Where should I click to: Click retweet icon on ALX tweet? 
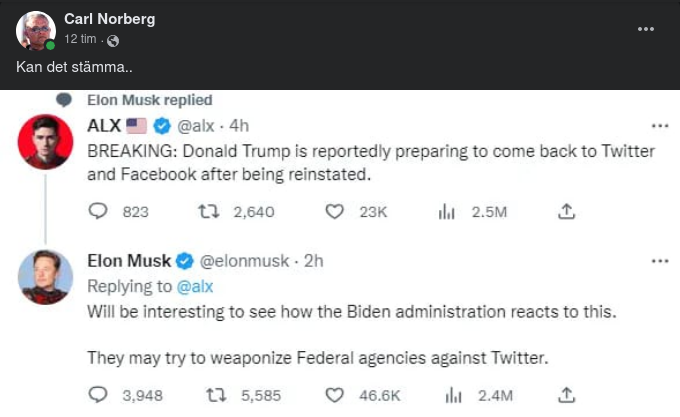(x=210, y=212)
